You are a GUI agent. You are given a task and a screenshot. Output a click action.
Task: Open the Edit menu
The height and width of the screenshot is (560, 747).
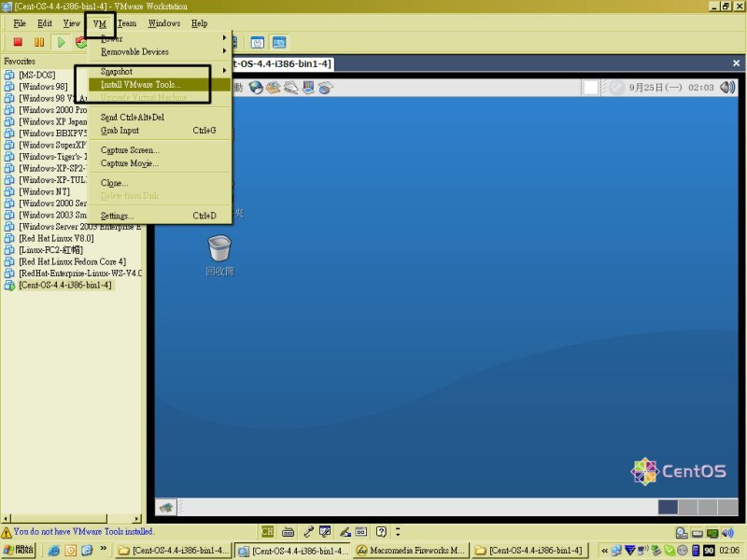click(45, 23)
